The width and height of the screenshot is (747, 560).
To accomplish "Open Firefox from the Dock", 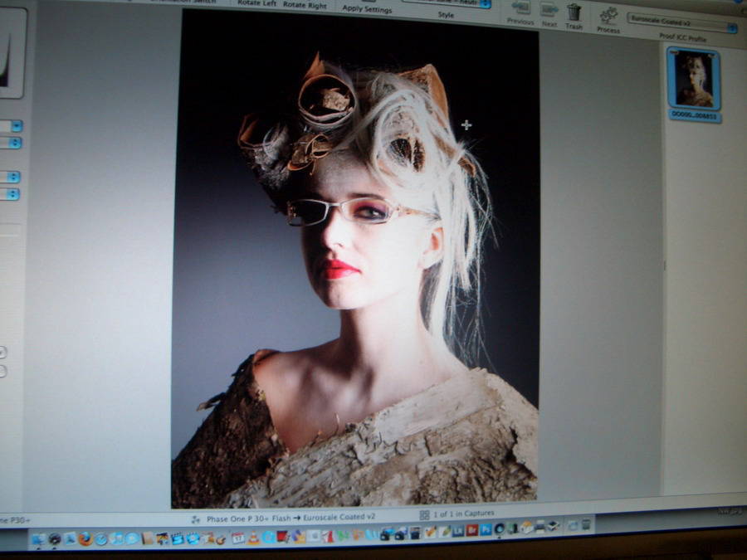I will coord(85,539).
